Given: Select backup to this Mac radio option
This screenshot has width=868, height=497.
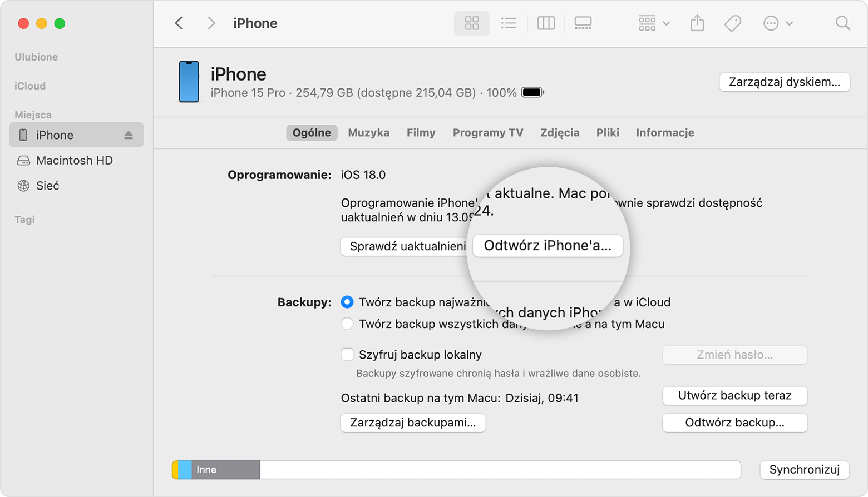Looking at the screenshot, I should [347, 324].
